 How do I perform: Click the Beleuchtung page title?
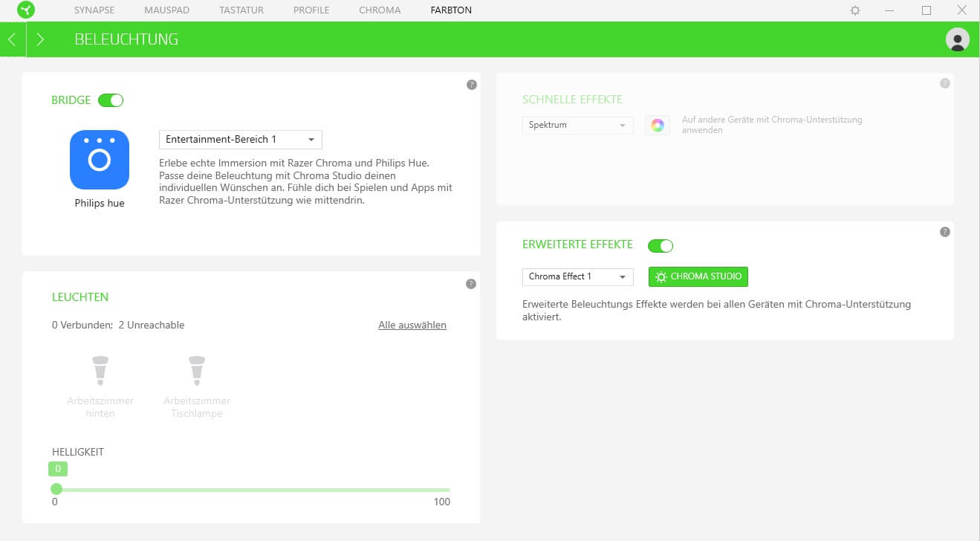pos(126,39)
